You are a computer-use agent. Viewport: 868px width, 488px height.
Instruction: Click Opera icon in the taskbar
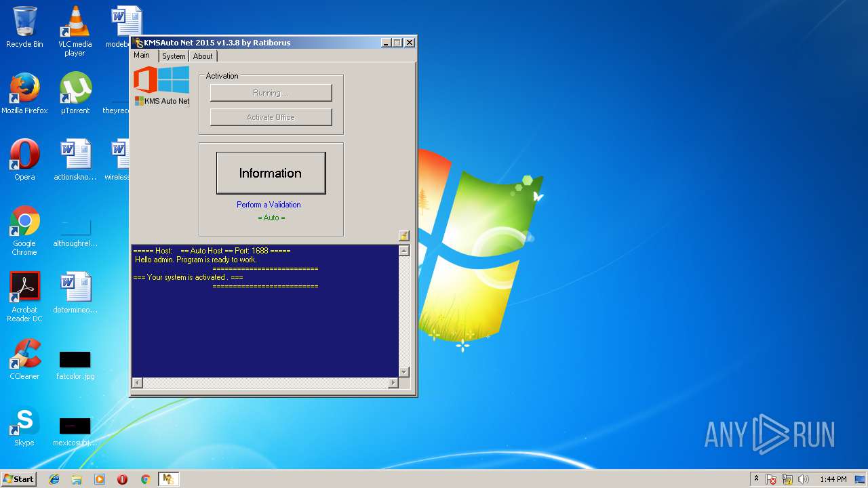[123, 479]
